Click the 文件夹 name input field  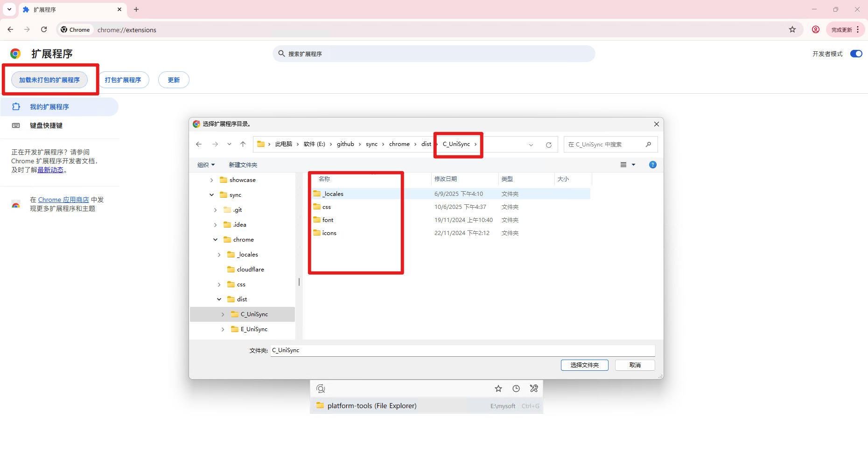click(462, 350)
